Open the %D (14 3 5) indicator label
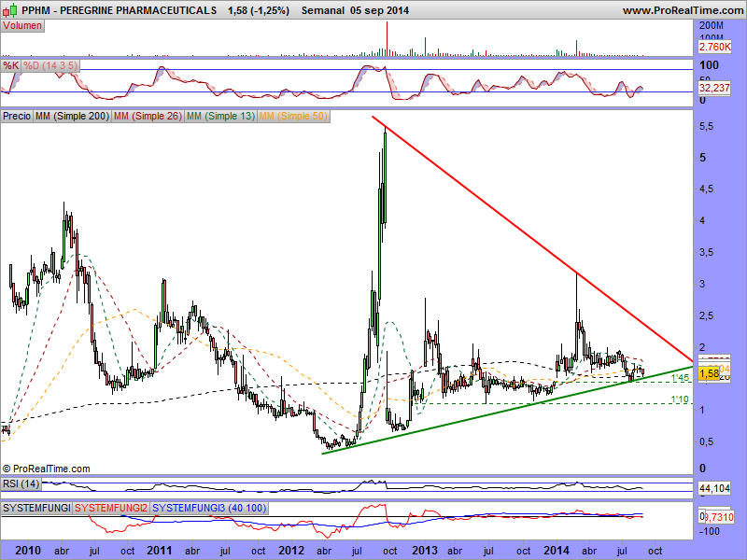 point(50,65)
